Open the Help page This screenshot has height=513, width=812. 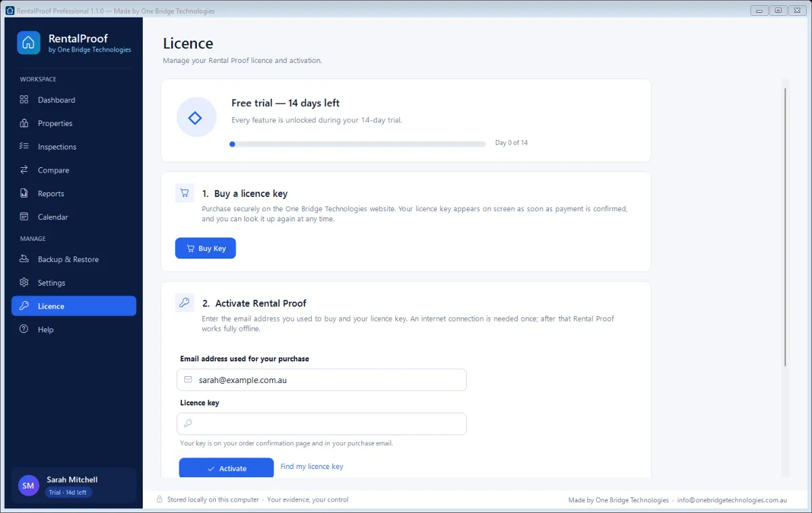click(x=74, y=330)
